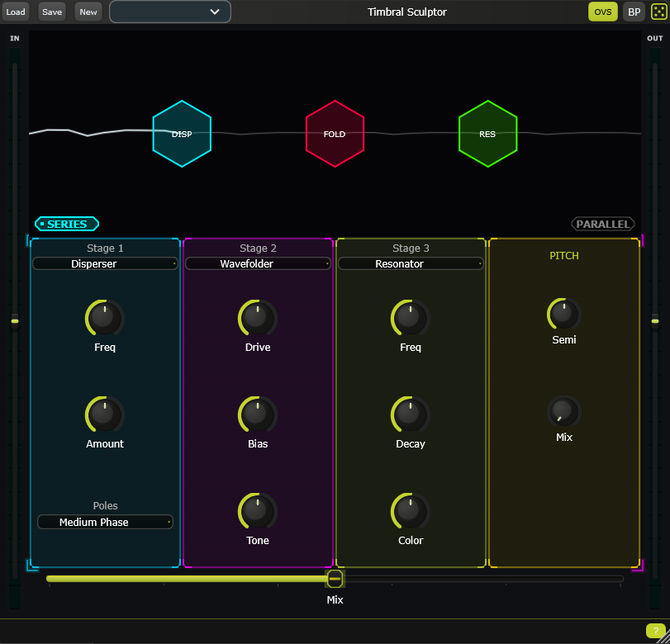The image size is (670, 644).
Task: Open the help panel via the ? icon
Action: (x=655, y=632)
